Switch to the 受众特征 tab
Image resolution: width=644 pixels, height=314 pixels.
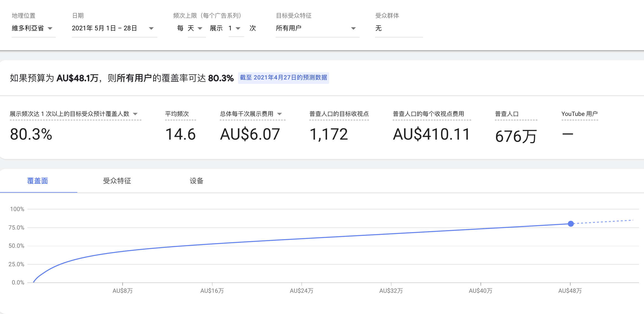[x=117, y=181]
